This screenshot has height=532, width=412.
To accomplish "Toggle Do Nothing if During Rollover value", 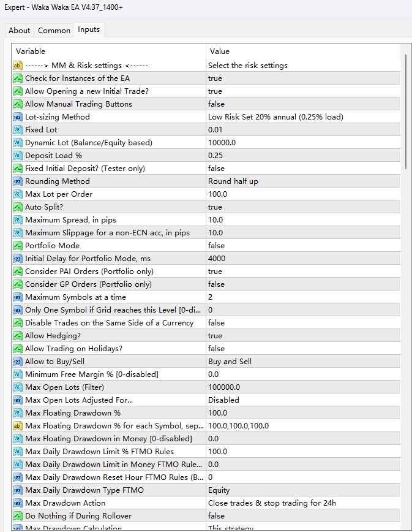I will pyautogui.click(x=303, y=516).
